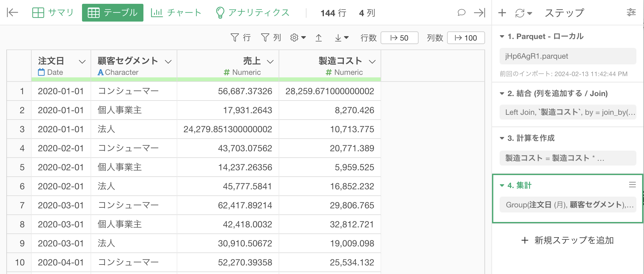This screenshot has height=274, width=644.
Task: Click the 4 列 column count
Action: tap(367, 13)
